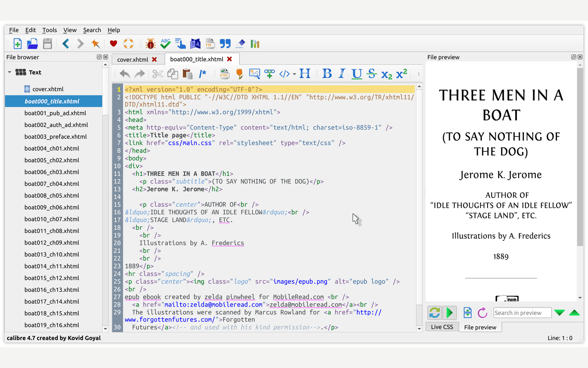Insert a hyperlink with the chain plus icon

coord(269,74)
